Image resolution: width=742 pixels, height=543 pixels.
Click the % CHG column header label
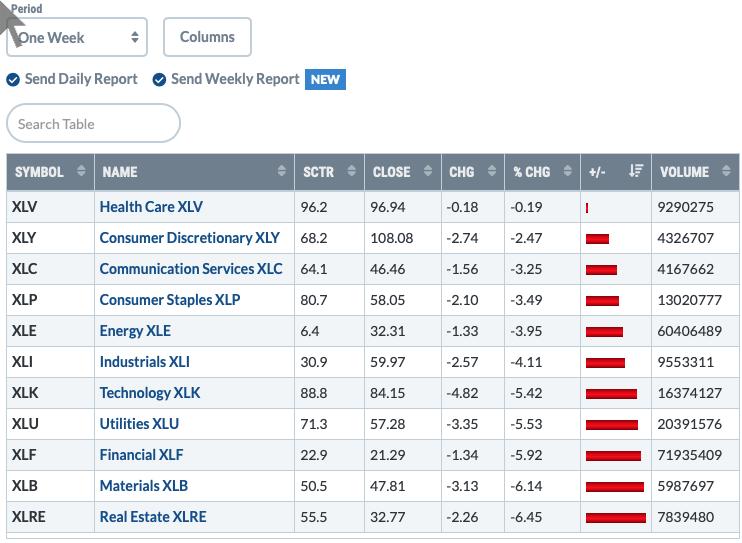click(532, 171)
